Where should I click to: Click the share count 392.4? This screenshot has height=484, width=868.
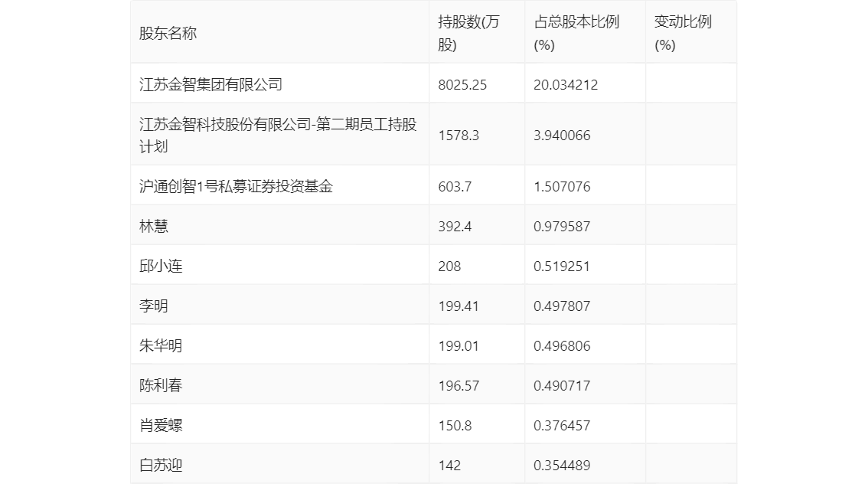click(x=455, y=227)
